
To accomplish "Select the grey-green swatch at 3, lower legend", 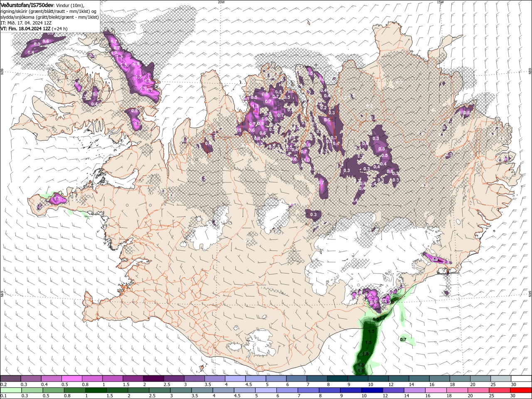I will [181, 390].
